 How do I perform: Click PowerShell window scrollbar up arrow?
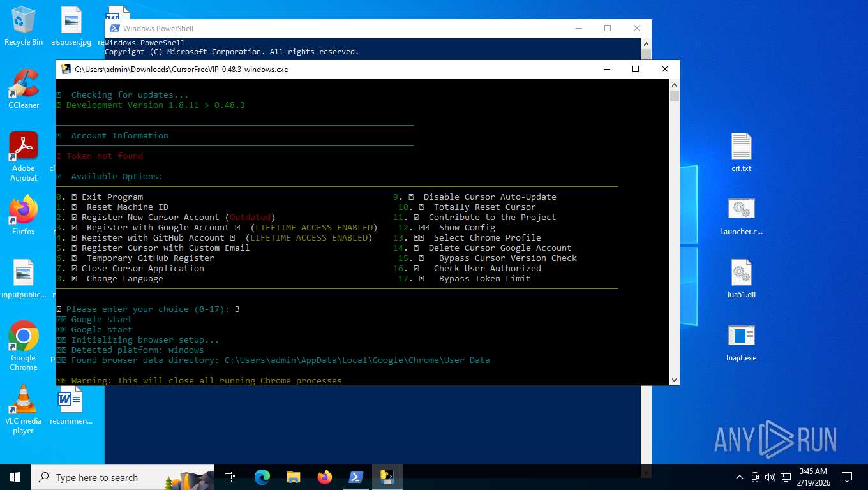(646, 43)
